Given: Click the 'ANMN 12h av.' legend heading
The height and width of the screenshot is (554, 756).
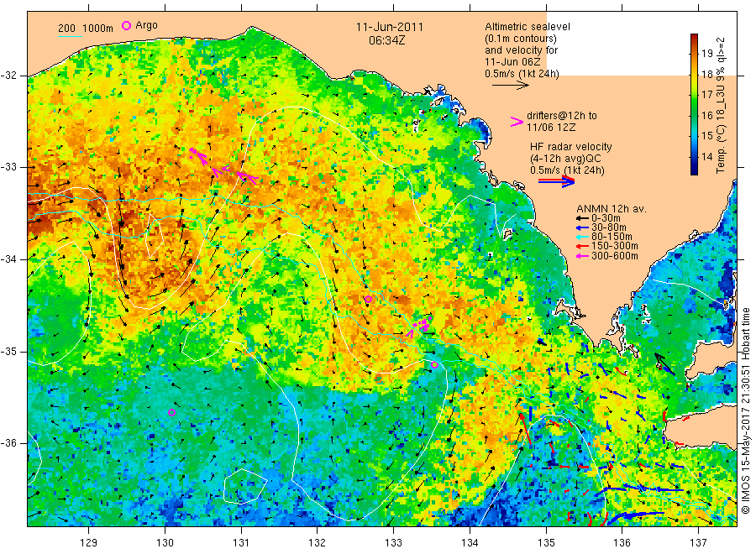Looking at the screenshot, I should tap(612, 209).
